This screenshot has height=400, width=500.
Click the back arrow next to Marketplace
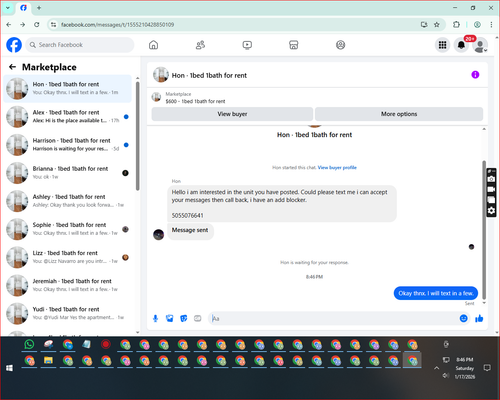tap(12, 67)
